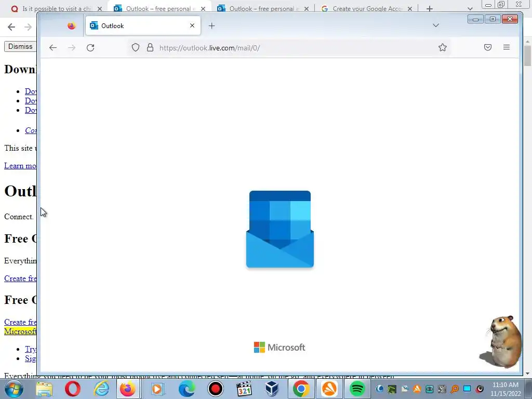The image size is (532, 399).
Task: Bookmark this page with the star icon
Action: coord(443,47)
